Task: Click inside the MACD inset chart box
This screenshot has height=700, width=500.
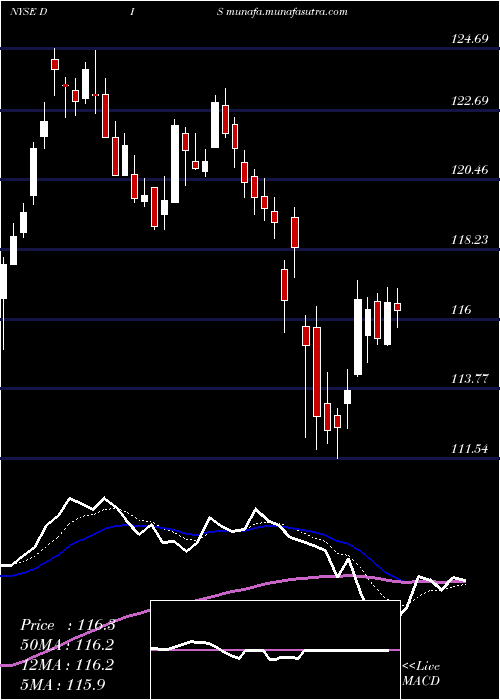Action: tap(275, 650)
